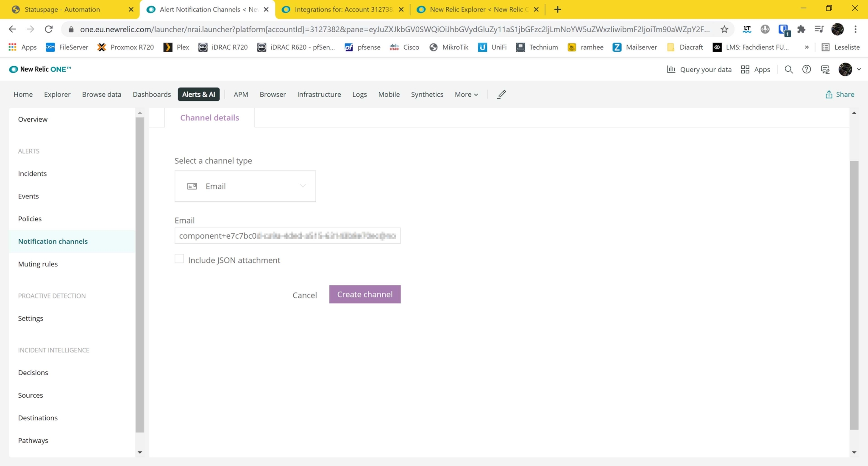Click the pencil edit icon in navigation bar
868x466 pixels.
click(501, 94)
